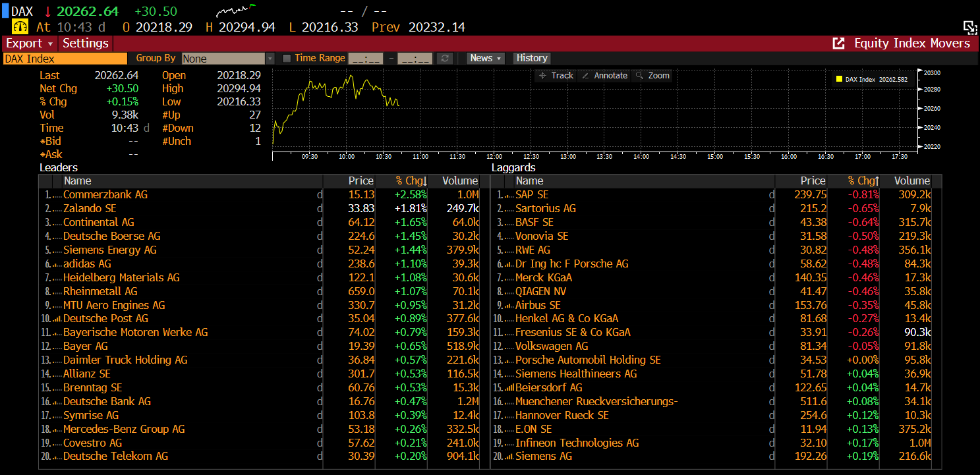Select Commerzbank AG in the Leaders list
Viewport: 980px width, 475px height.
click(x=105, y=194)
